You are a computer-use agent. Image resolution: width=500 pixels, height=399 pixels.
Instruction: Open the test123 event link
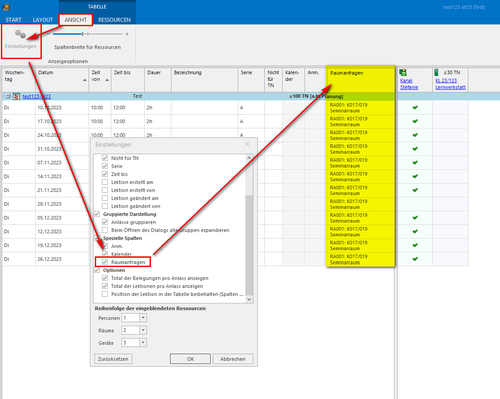(x=37, y=96)
